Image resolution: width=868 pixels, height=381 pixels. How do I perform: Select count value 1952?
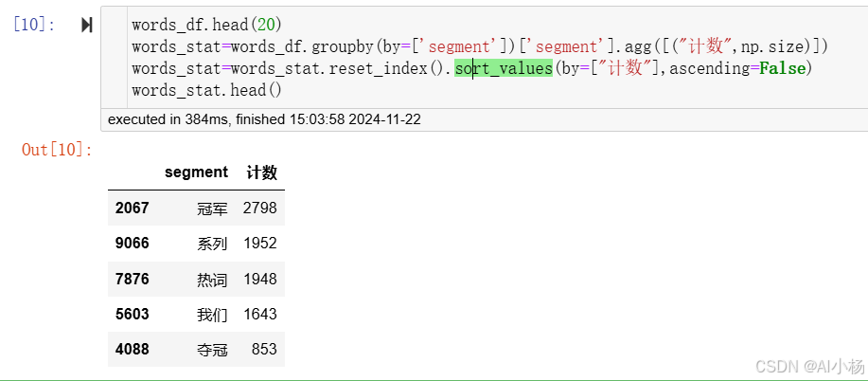point(259,243)
